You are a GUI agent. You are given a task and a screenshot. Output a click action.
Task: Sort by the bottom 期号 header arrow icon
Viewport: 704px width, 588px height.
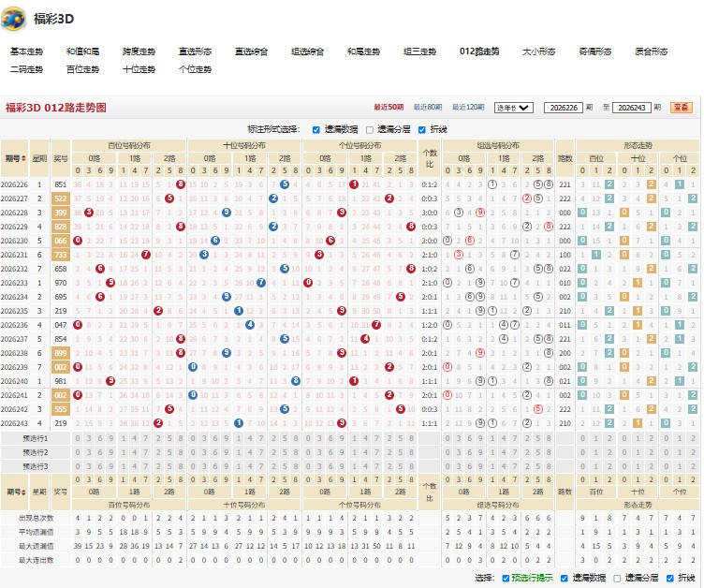pyautogui.click(x=23, y=492)
